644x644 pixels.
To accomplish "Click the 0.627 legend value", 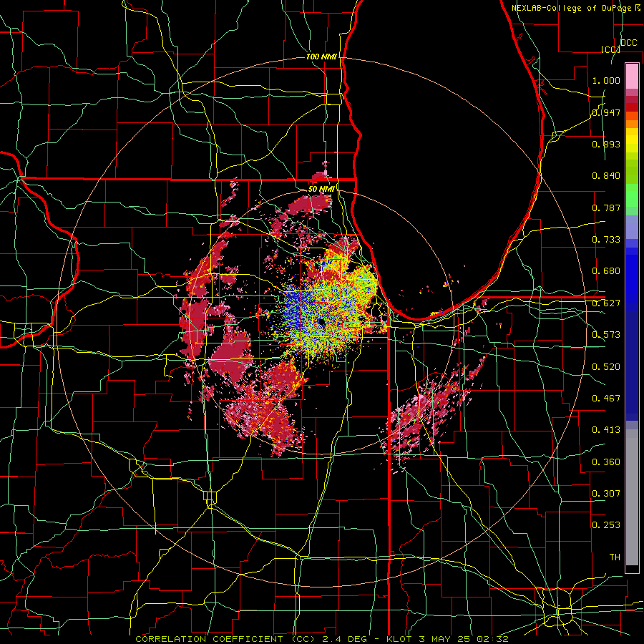I will [x=606, y=303].
